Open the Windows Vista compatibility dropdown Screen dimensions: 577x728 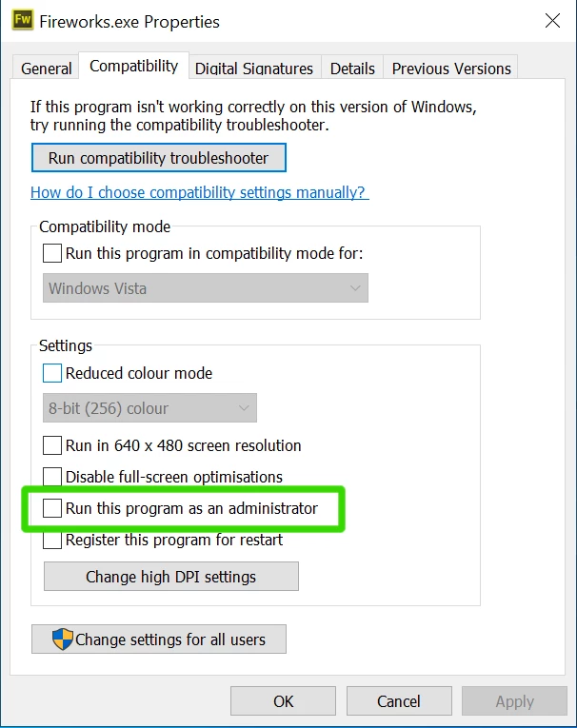click(206, 287)
